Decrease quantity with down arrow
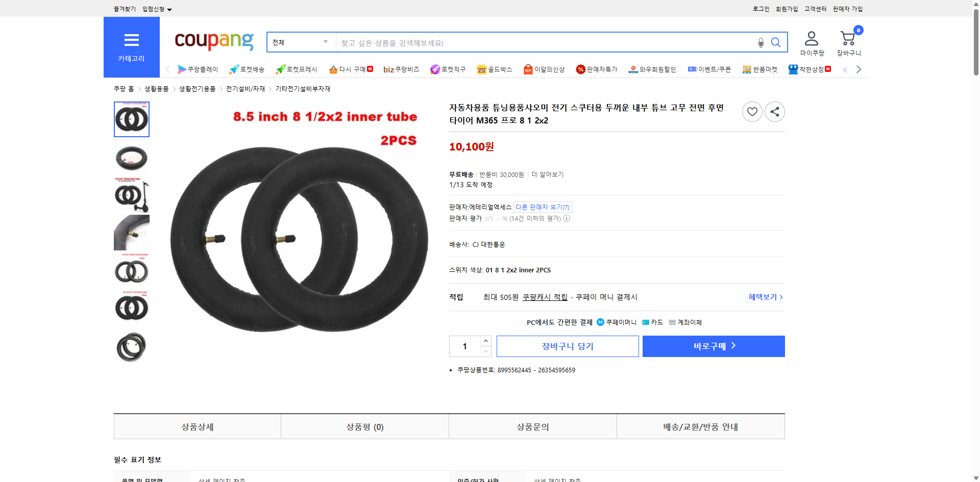This screenshot has width=980, height=482. tap(486, 351)
